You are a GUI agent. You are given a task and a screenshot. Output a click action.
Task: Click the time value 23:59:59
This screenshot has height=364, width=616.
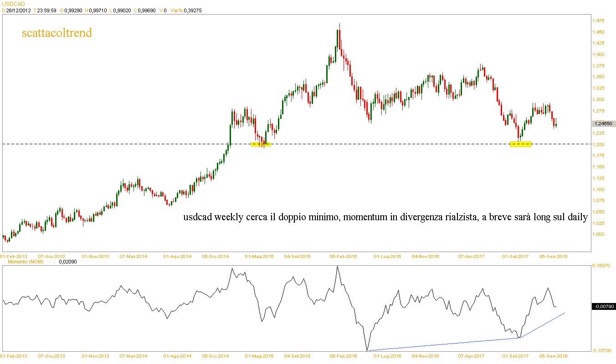[x=46, y=10]
